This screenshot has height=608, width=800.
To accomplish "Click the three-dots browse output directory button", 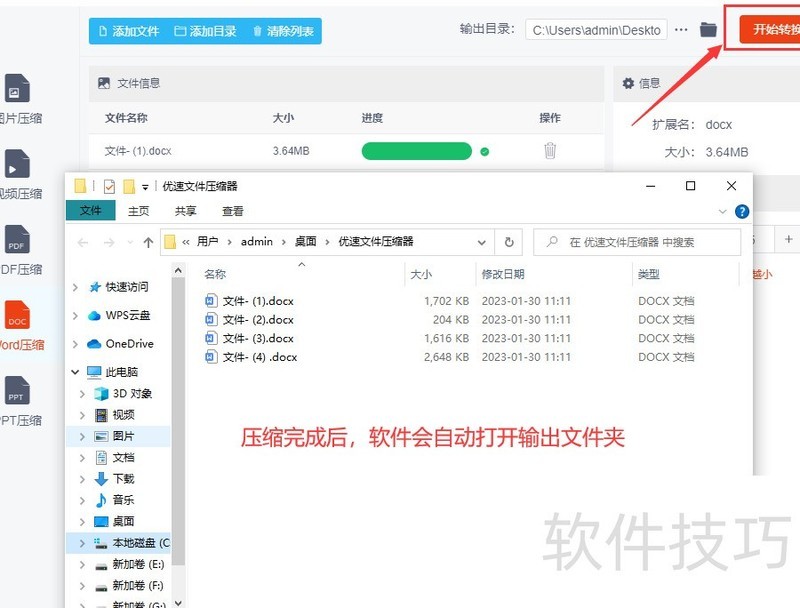I will 681,30.
